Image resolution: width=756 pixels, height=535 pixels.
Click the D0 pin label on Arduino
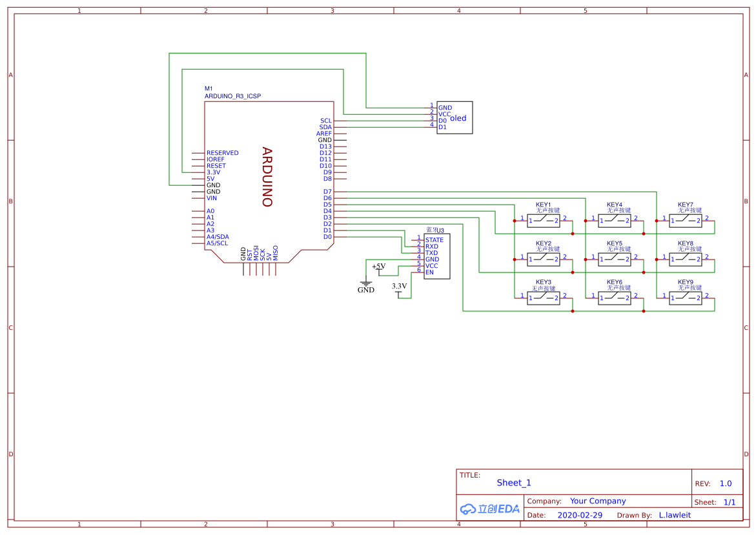point(327,237)
